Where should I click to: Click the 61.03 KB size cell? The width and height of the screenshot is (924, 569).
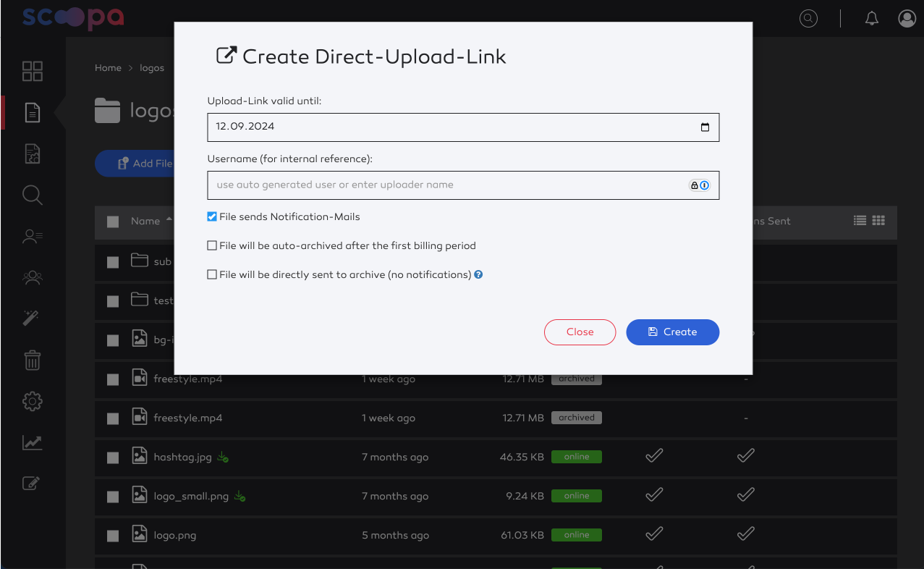pos(522,536)
